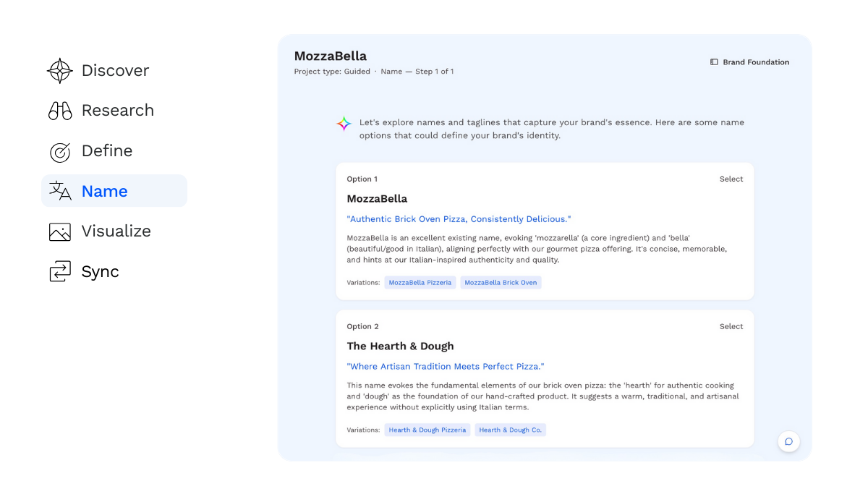Open the chat bubble button
Screen dimensions: 868x481
click(x=788, y=441)
